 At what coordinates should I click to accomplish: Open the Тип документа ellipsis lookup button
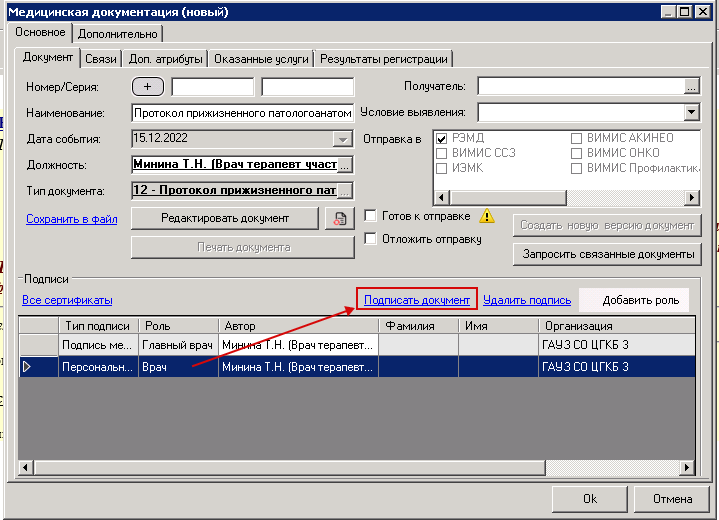(x=346, y=190)
